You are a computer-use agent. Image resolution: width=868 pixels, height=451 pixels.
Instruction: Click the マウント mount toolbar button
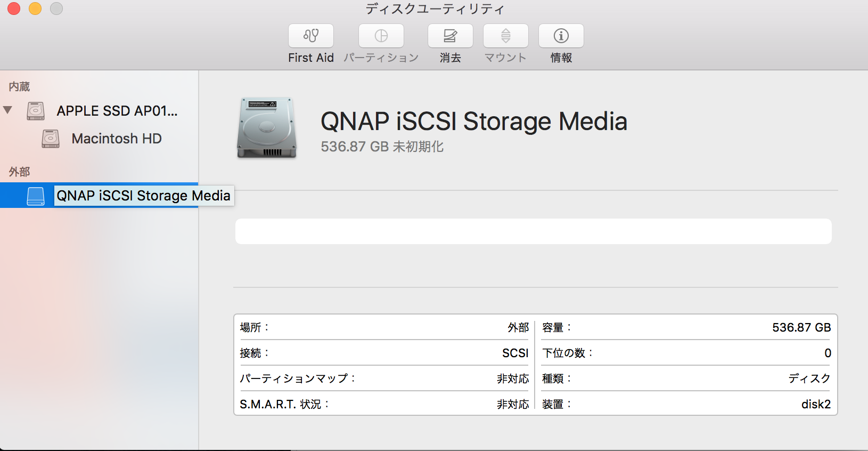point(506,36)
